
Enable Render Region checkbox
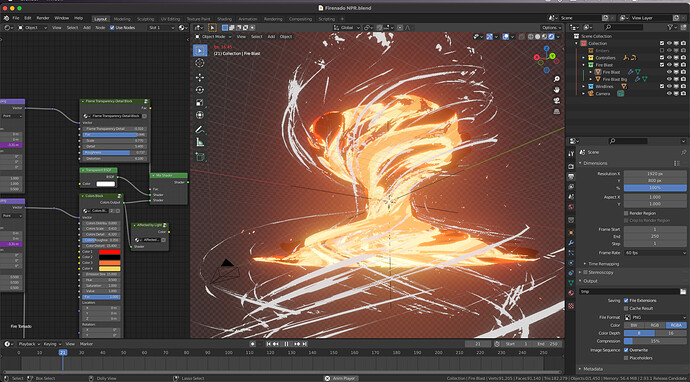click(626, 213)
